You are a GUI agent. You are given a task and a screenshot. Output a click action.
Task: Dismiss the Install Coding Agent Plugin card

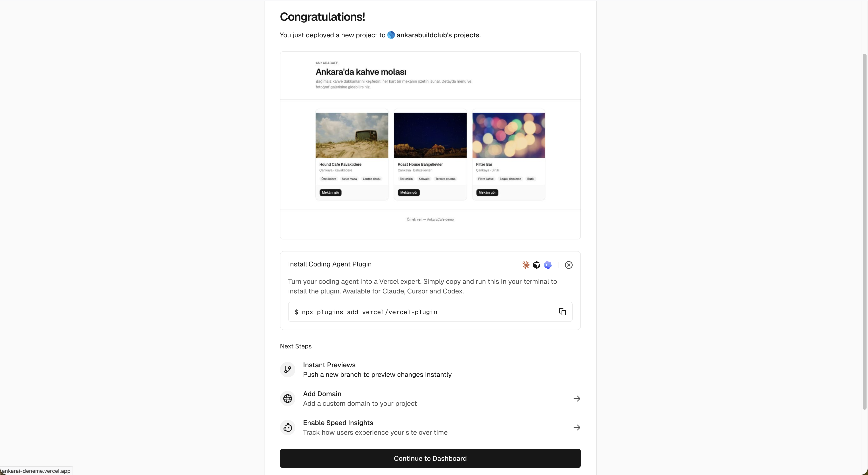coord(569,265)
